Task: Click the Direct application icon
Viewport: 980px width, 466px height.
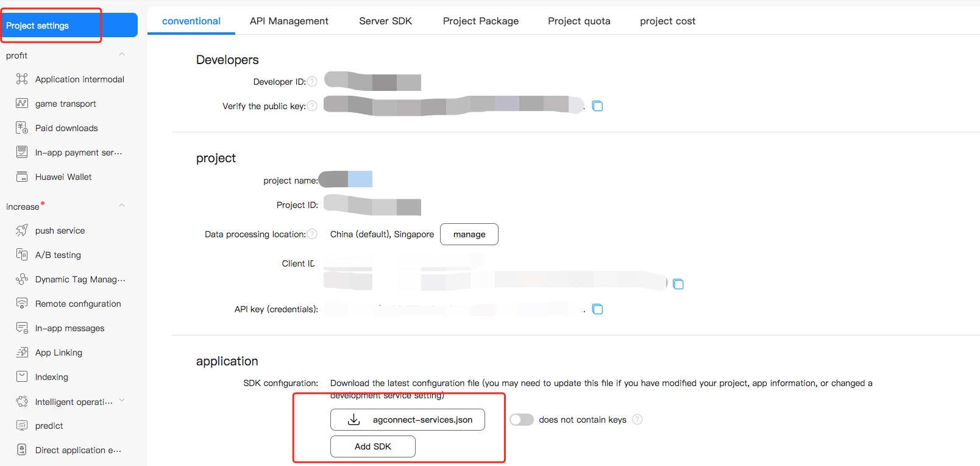Action: coord(22,450)
